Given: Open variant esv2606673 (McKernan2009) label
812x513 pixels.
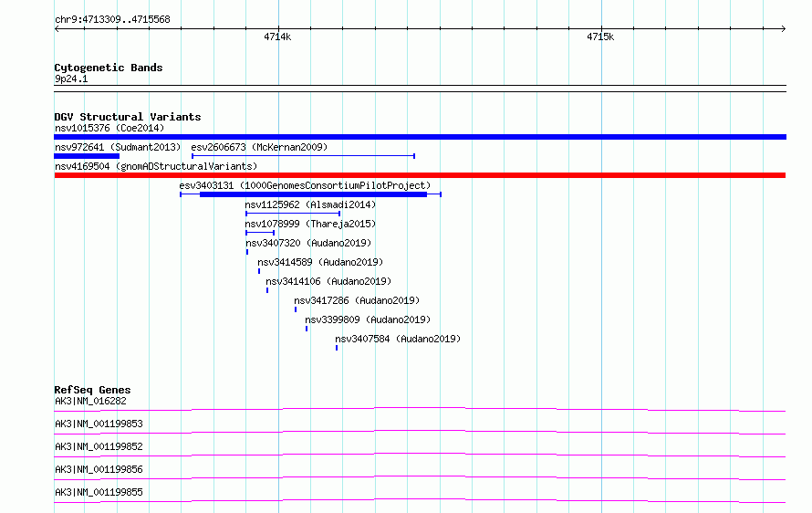Looking at the screenshot, I should pos(259,147).
